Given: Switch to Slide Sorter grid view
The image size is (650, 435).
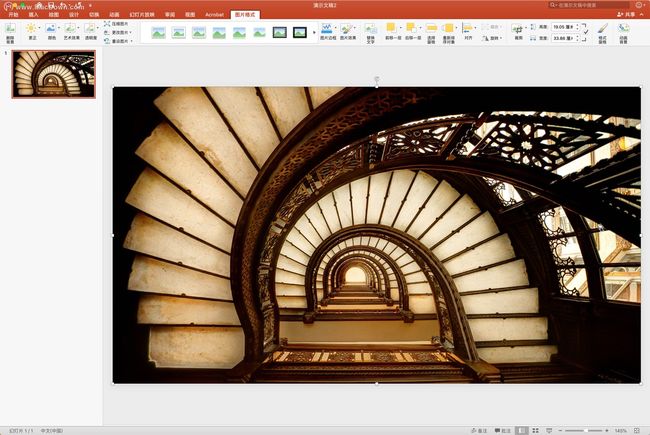Looking at the screenshot, I should (536, 430).
